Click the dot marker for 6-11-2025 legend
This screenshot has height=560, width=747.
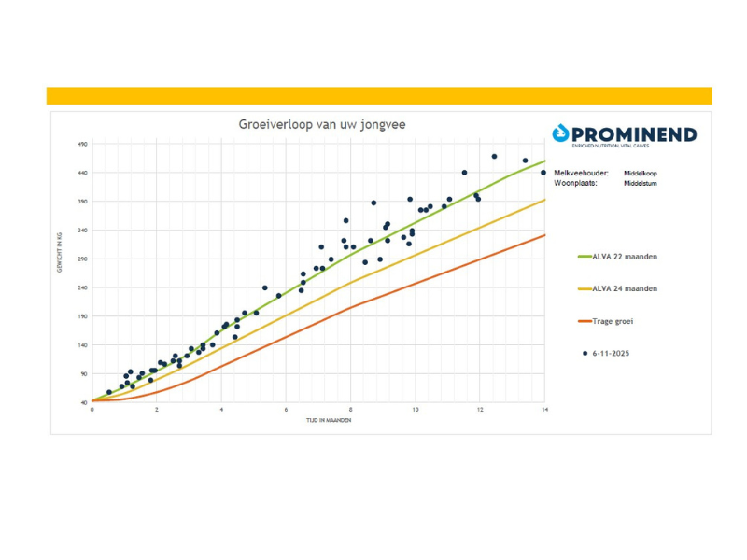click(585, 354)
